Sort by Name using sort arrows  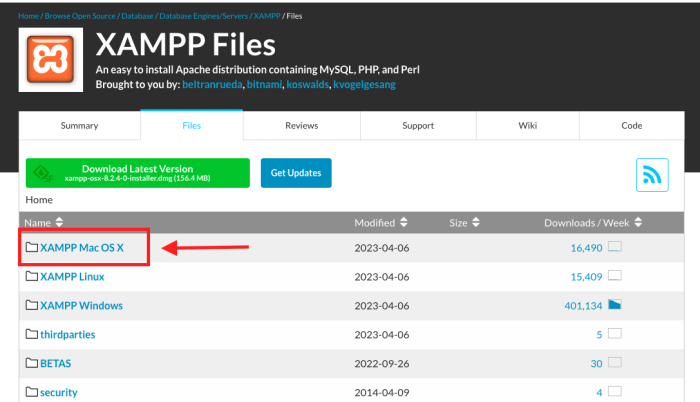pos(59,222)
